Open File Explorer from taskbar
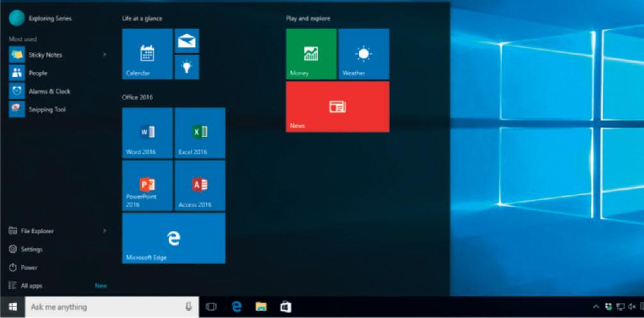The width and height of the screenshot is (644, 318). (261, 307)
